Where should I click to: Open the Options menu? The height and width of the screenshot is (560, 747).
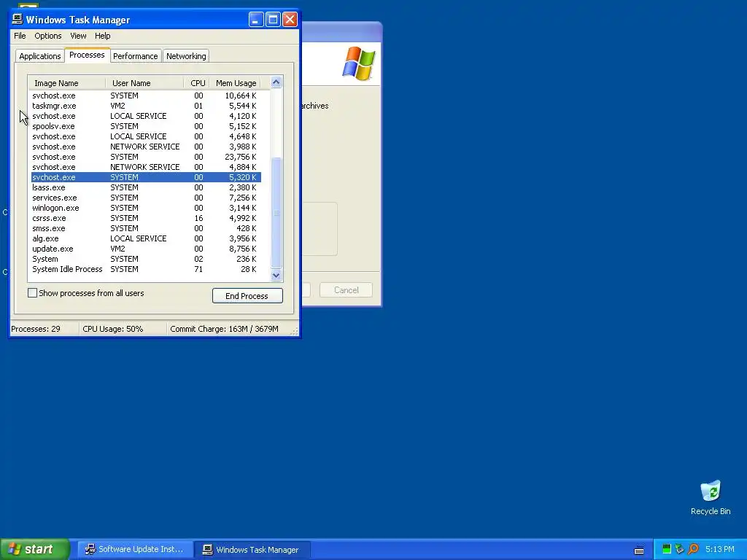47,36
